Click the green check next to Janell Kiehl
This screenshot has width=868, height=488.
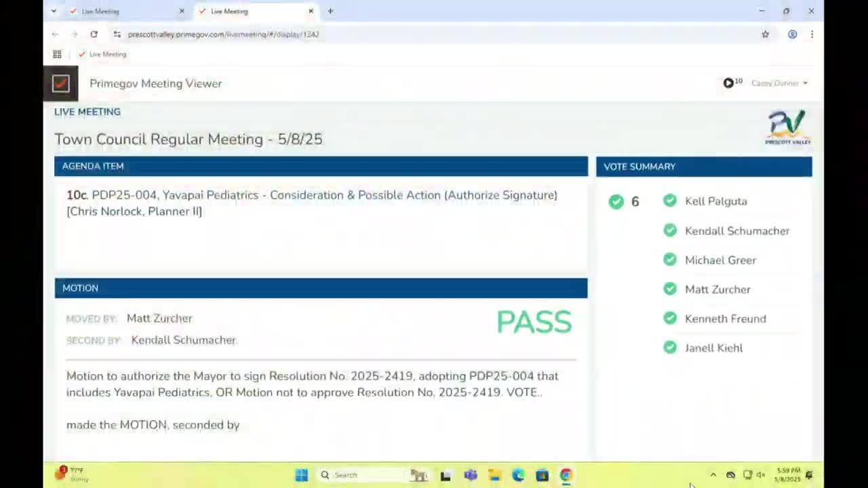[x=670, y=348]
